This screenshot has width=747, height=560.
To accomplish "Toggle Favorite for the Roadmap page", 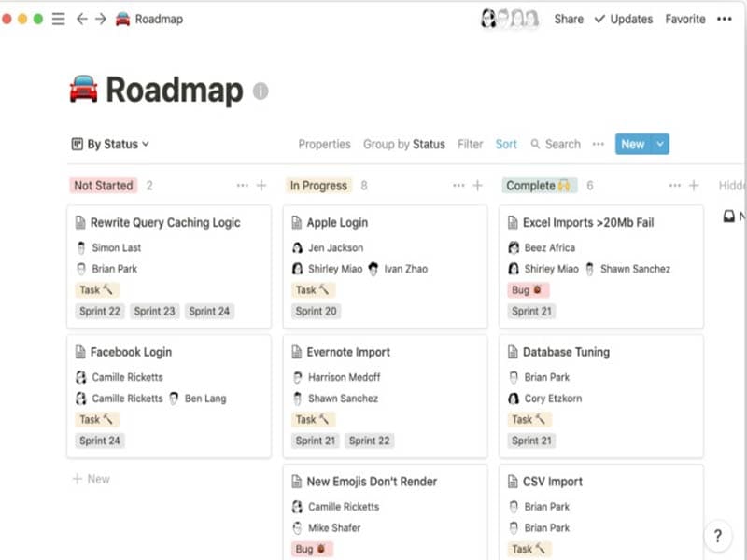I will [x=684, y=19].
